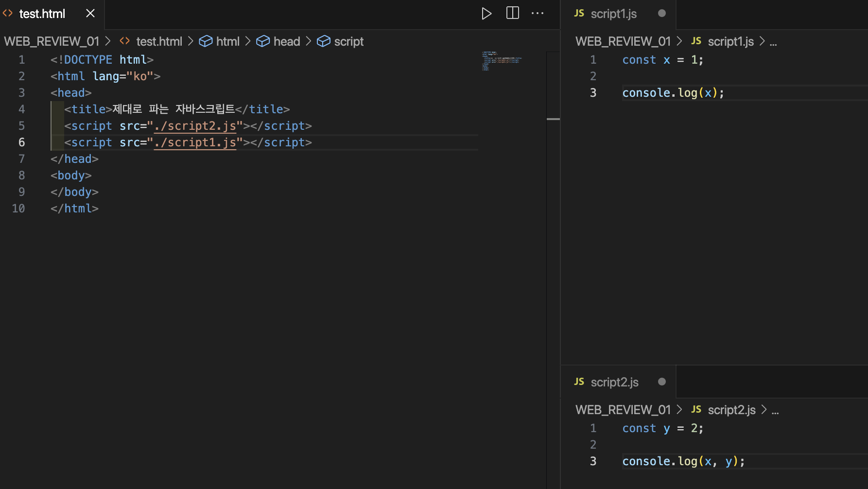The image size is (868, 489).
Task: Expand WEB_REVIEW_01 breadcrumb in test.html editor
Action: pos(52,42)
